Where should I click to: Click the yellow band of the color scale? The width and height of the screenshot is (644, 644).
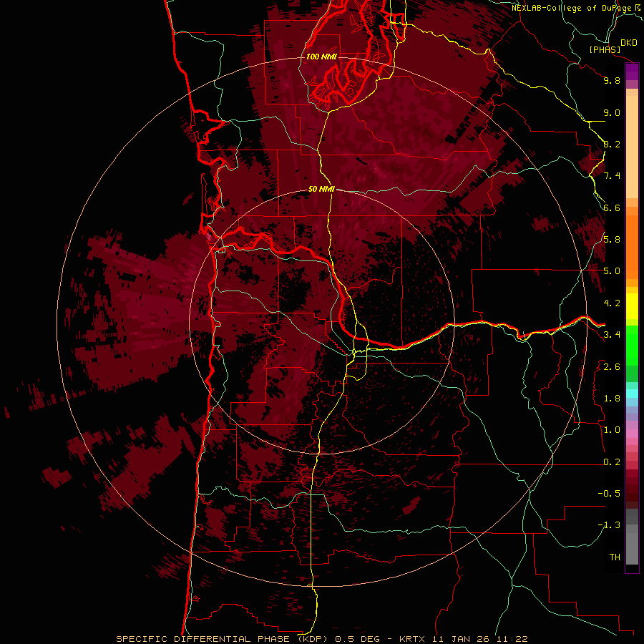pos(632,306)
